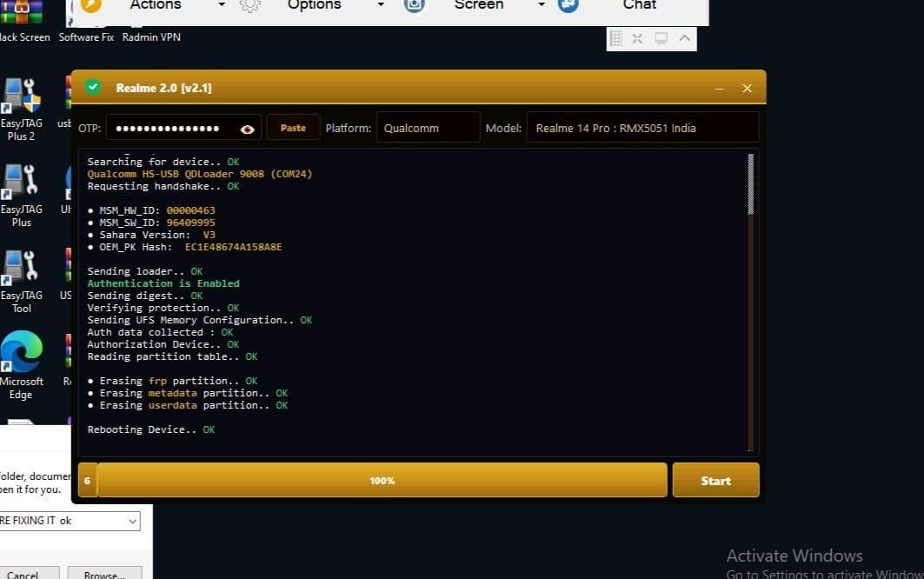
Task: Click the 'Erasing userdata partition' log line
Action: coord(188,406)
